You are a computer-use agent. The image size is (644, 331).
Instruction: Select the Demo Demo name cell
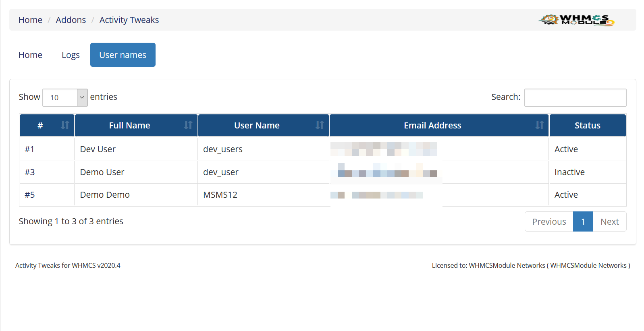click(136, 195)
